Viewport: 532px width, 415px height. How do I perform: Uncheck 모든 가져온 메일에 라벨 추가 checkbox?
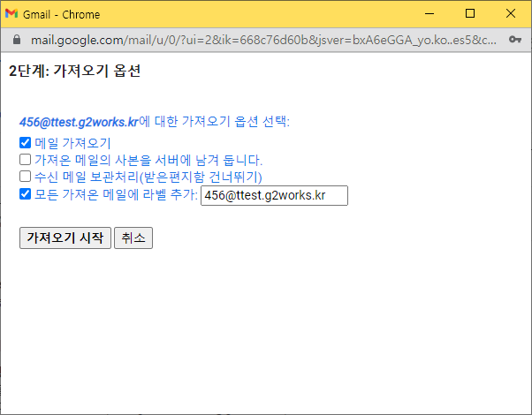25,194
